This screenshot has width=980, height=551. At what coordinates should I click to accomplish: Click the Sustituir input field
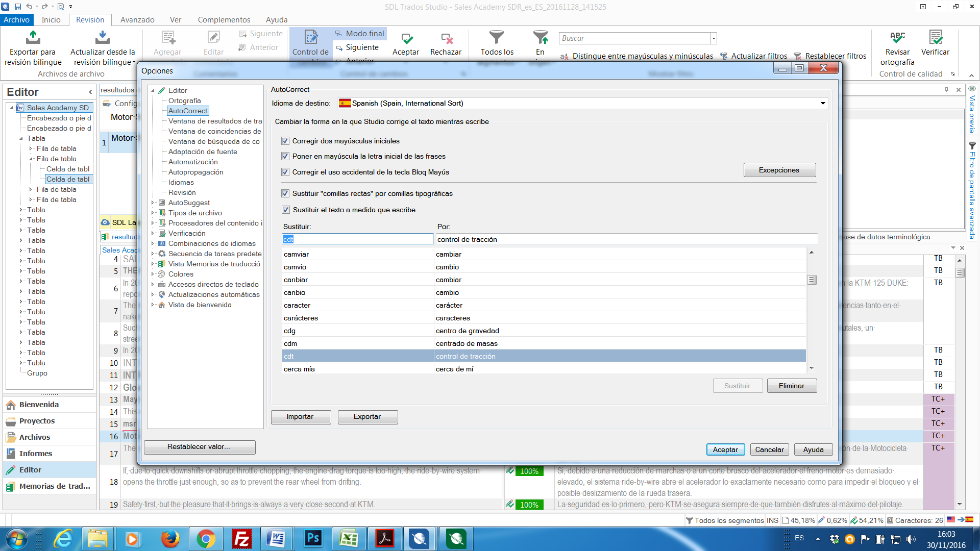(358, 239)
